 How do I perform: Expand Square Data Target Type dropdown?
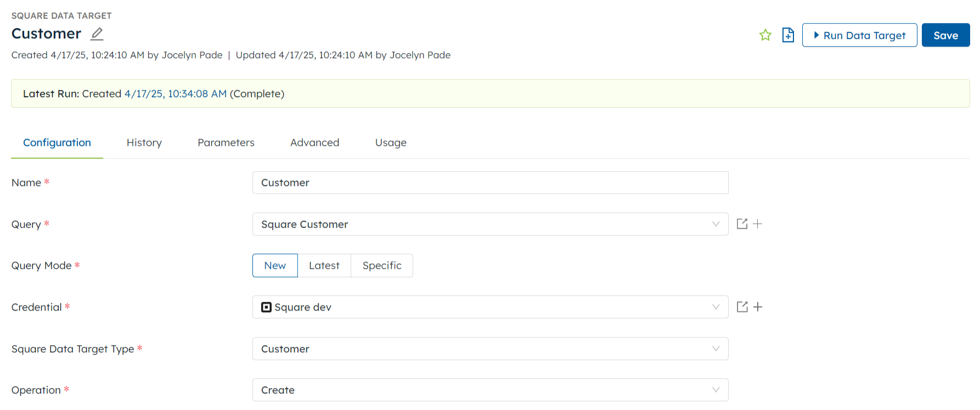pos(490,349)
